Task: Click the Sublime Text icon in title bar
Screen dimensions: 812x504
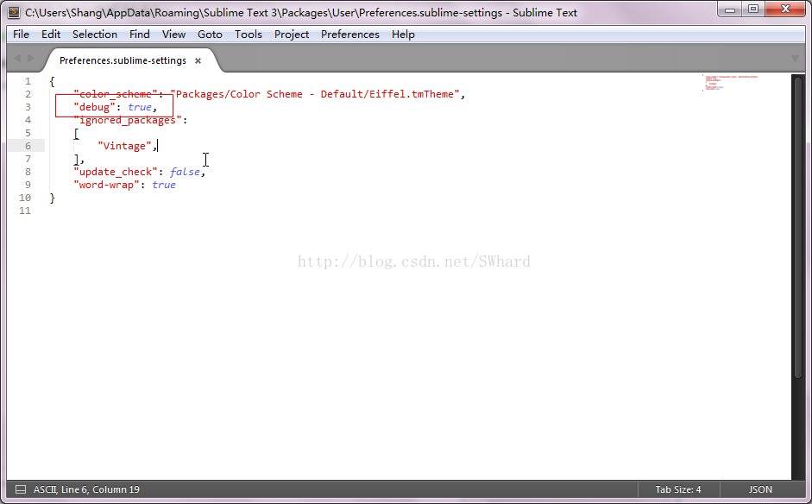Action: [x=14, y=12]
